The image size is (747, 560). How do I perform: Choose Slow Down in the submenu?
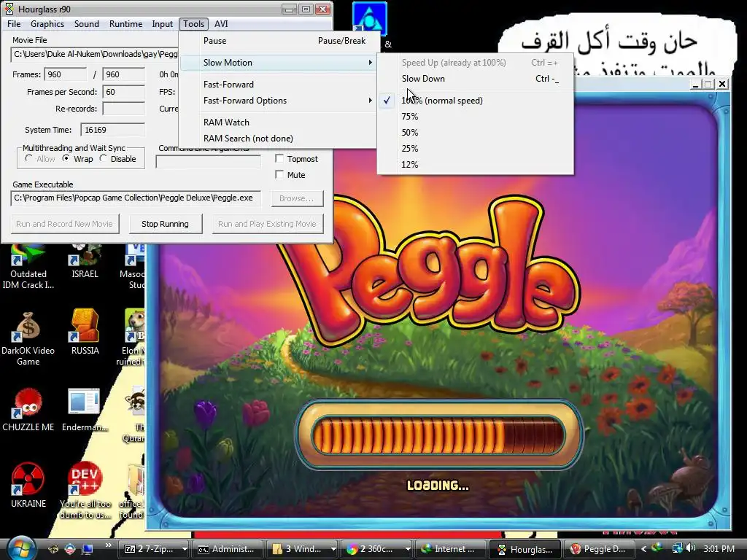click(x=476, y=79)
